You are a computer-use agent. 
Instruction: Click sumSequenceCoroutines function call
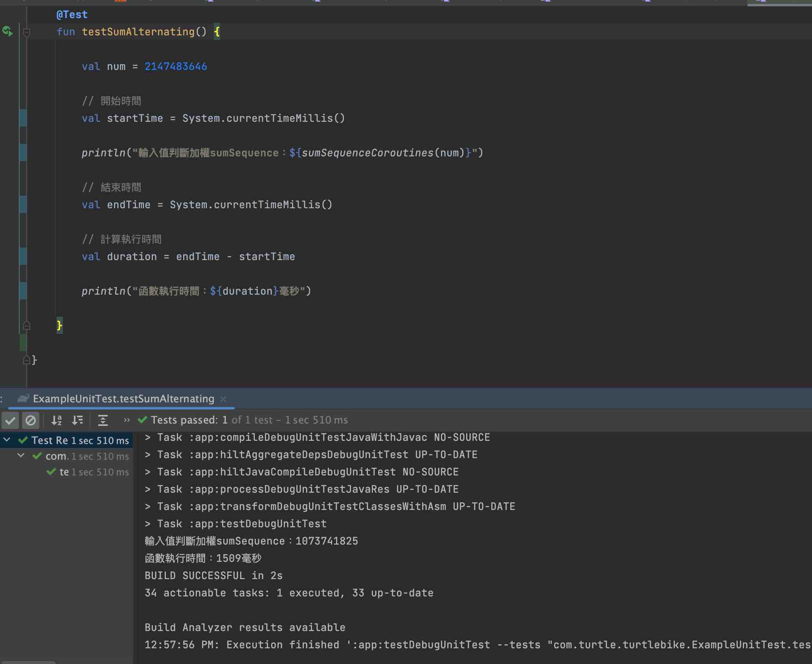[x=367, y=153]
